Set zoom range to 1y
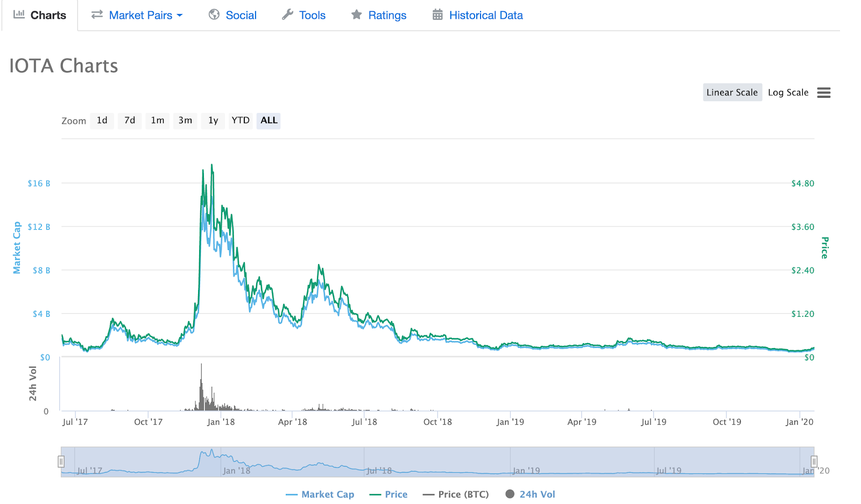The height and width of the screenshot is (504, 861). [x=213, y=120]
